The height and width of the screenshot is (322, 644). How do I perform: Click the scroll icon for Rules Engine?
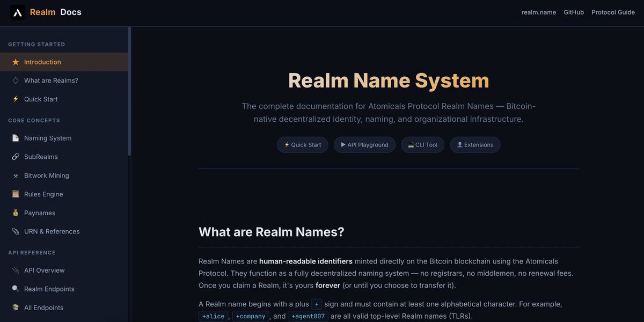click(15, 194)
